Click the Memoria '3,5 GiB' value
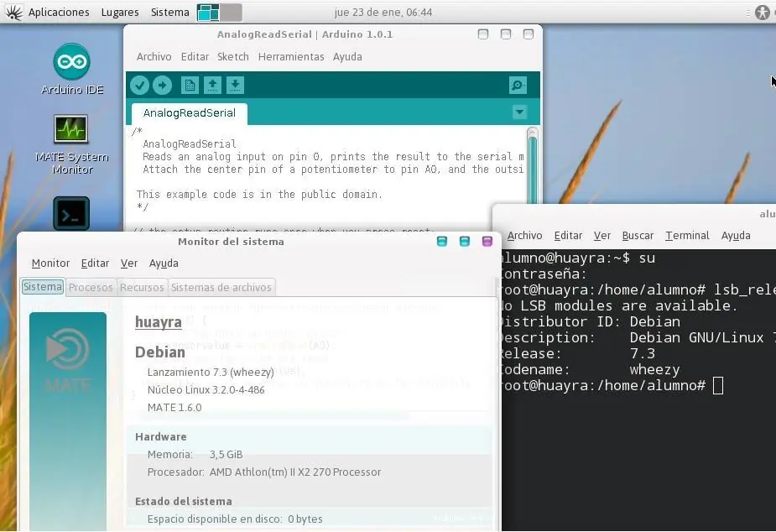The height and width of the screenshot is (532, 776). (x=227, y=454)
